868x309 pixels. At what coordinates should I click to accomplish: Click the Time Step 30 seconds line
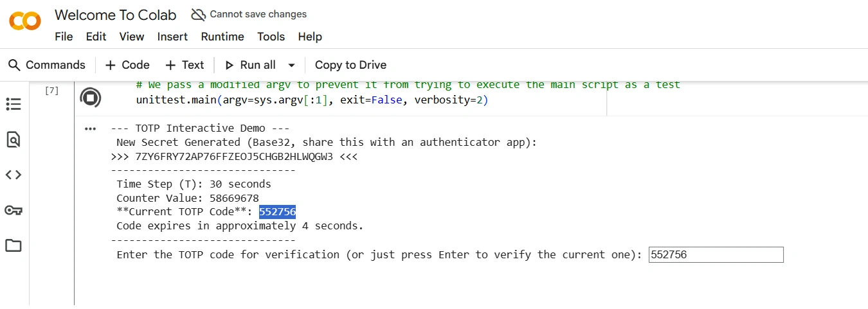coord(194,184)
